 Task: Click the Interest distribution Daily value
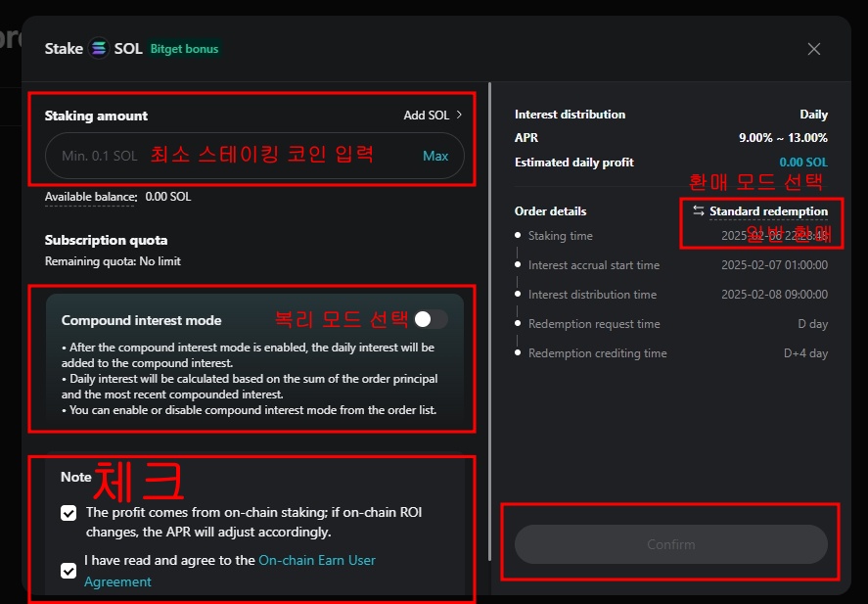click(x=813, y=115)
